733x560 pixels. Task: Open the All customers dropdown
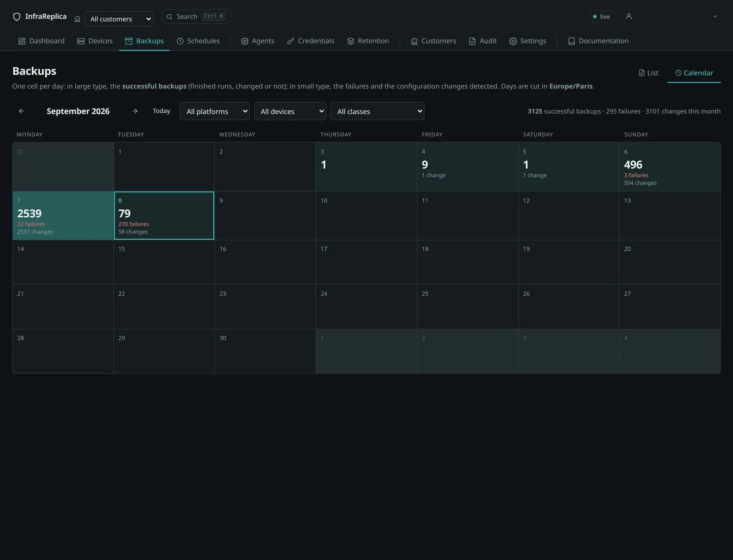coord(119,19)
